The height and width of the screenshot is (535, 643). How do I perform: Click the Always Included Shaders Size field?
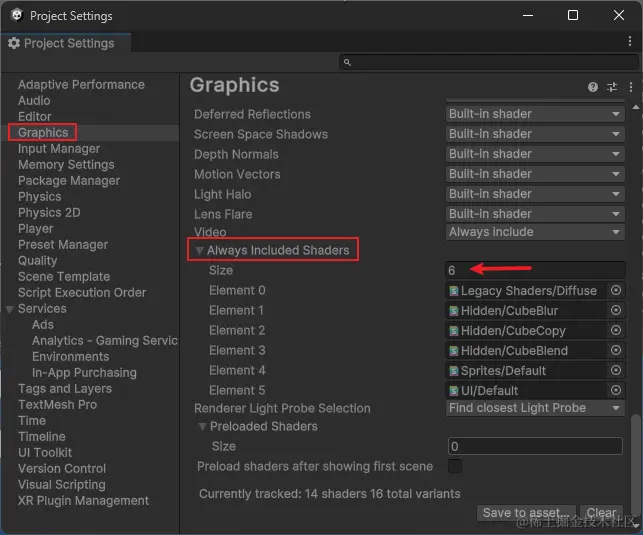pos(535,270)
